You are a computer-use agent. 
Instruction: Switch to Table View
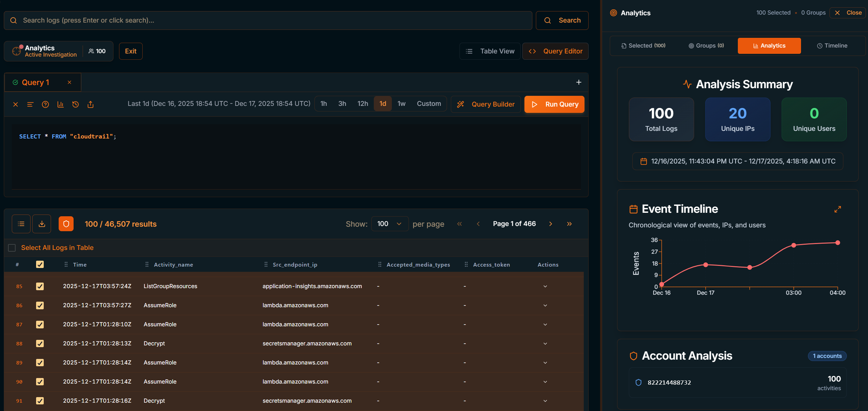490,51
